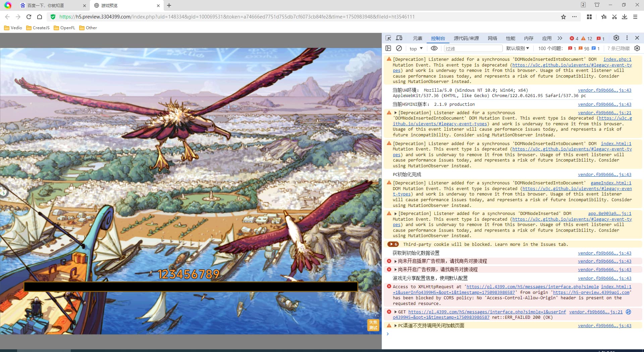Click the 7 条已隐藏 hidden messages text
Screen dimensions: 644x352
(x=618, y=48)
